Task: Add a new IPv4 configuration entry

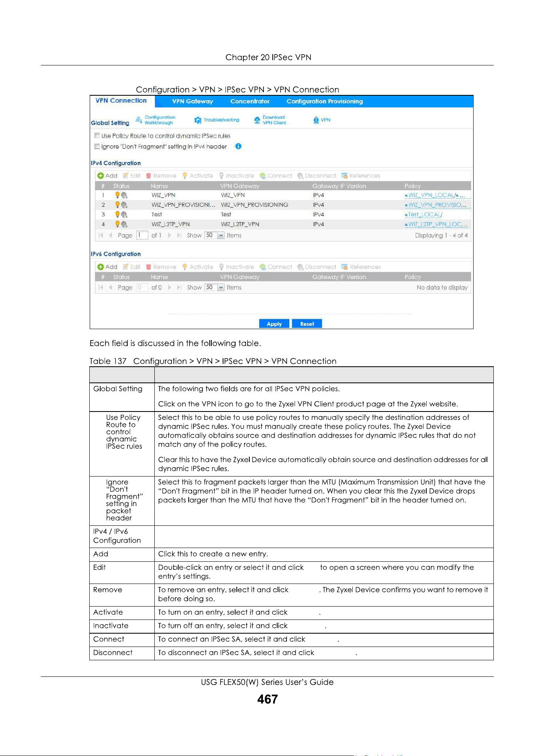Action: tap(107, 176)
